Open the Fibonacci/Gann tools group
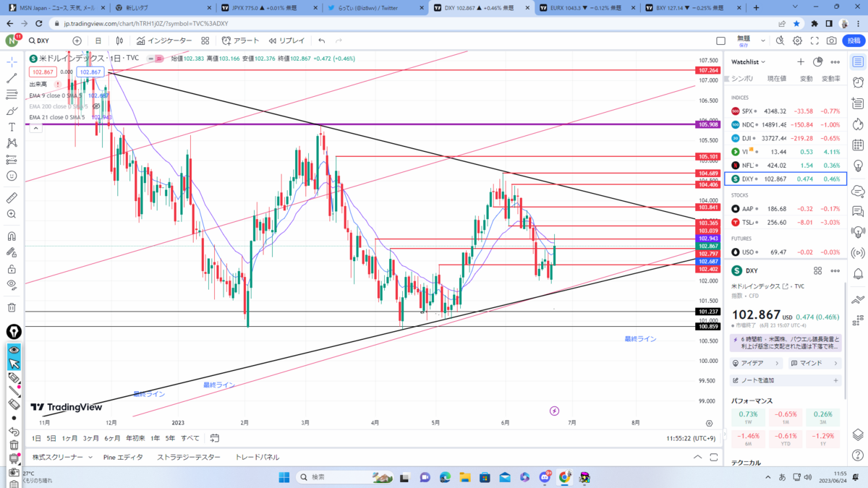Image resolution: width=868 pixels, height=488 pixels. tap(12, 95)
